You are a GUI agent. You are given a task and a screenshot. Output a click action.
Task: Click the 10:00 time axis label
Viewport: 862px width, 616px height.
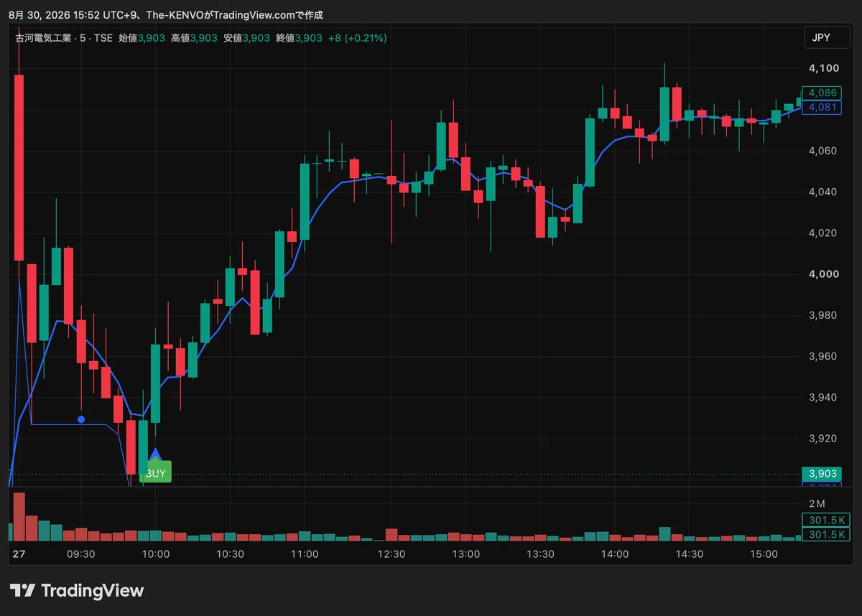(156, 554)
